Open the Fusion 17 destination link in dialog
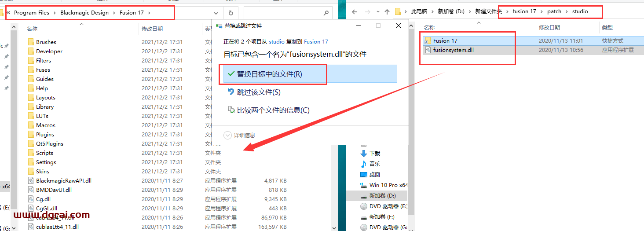 pos(316,41)
